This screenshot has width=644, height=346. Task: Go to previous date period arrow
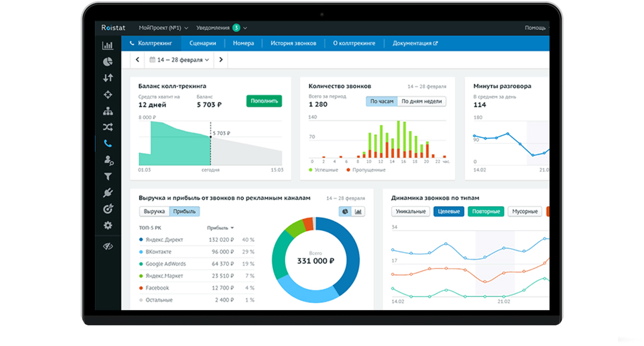tap(137, 60)
